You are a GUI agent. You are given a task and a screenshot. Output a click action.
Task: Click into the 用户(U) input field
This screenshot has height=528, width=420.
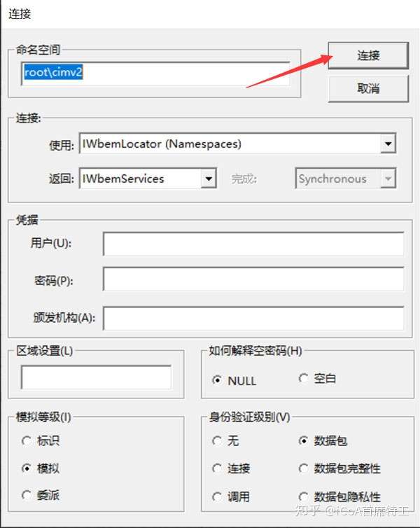tap(253, 244)
